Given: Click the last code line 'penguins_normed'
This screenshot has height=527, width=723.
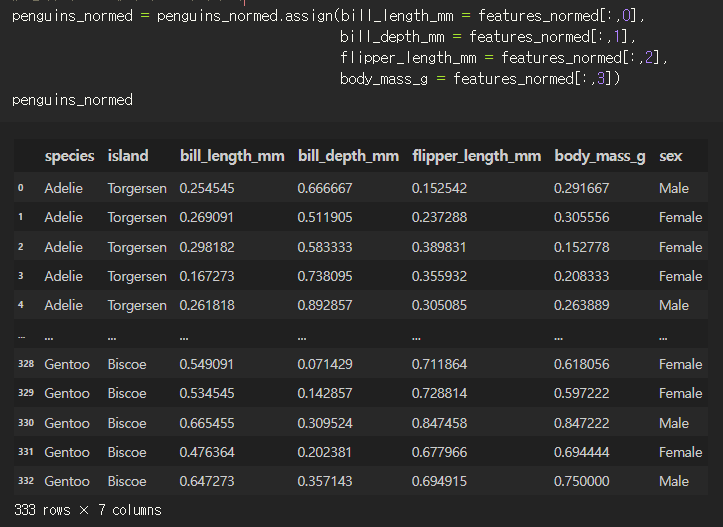Looking at the screenshot, I should coord(72,100).
